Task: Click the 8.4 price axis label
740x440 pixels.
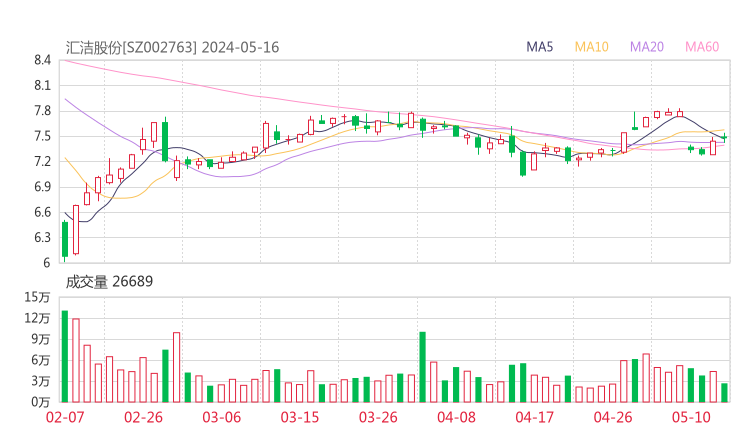Action: (x=42, y=60)
